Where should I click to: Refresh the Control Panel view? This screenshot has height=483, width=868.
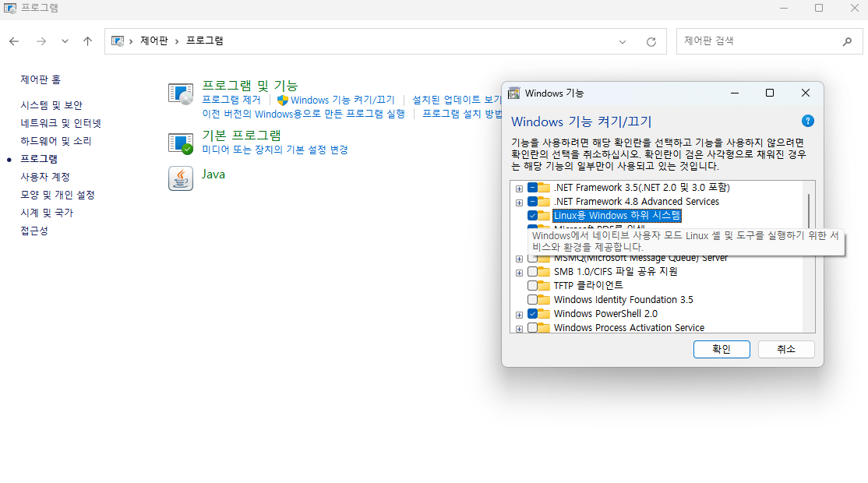coord(651,41)
